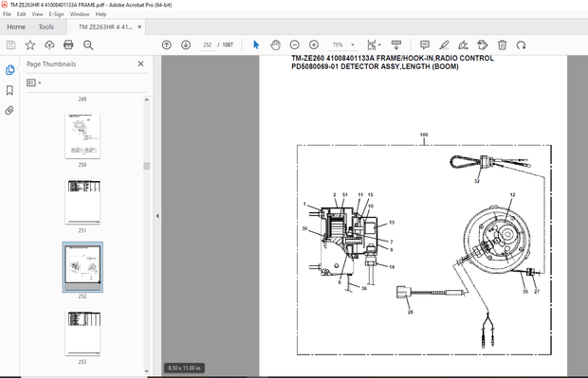Viewport: 588px width, 378px height.
Task: Add a sticky note comment
Action: (425, 45)
